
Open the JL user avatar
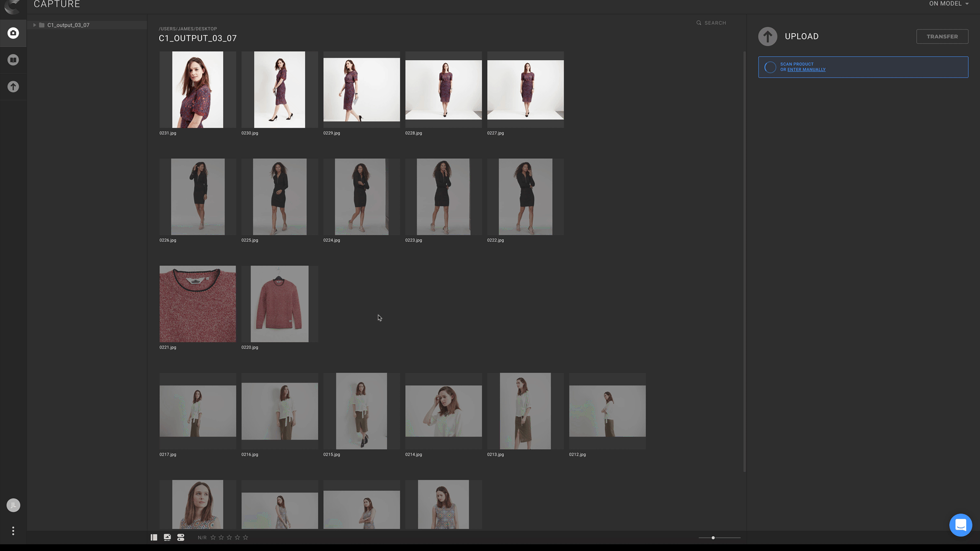click(13, 505)
